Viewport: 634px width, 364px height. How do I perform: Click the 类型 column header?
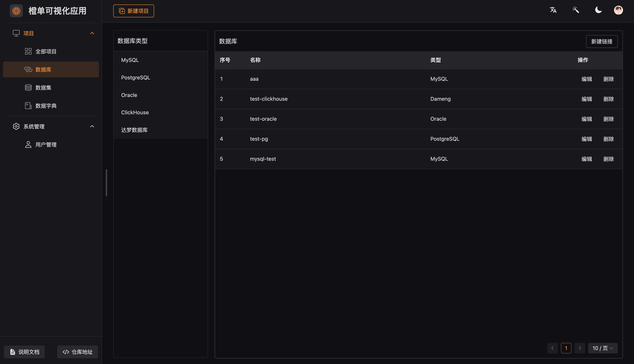tap(436, 60)
